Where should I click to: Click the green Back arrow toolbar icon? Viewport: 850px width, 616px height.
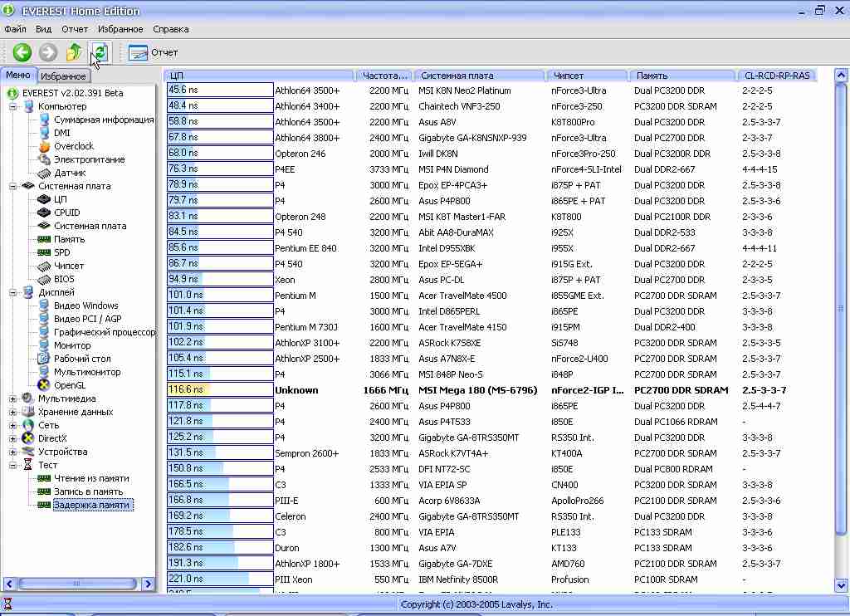pyautogui.click(x=22, y=52)
